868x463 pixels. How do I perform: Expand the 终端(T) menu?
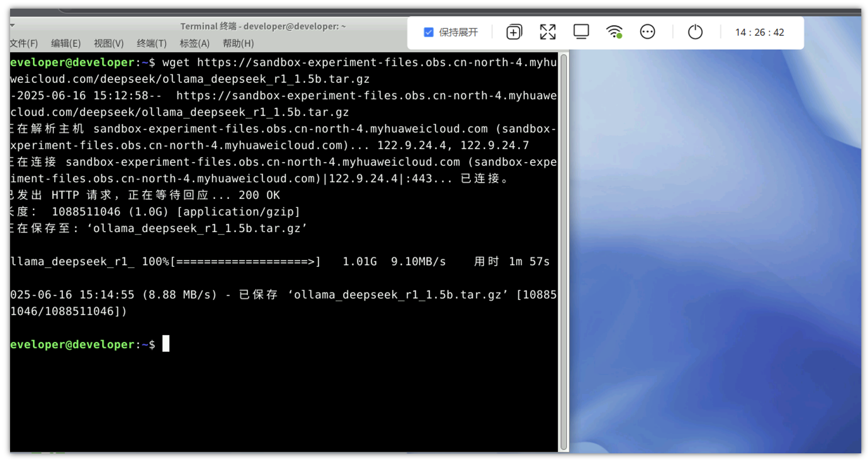point(152,43)
